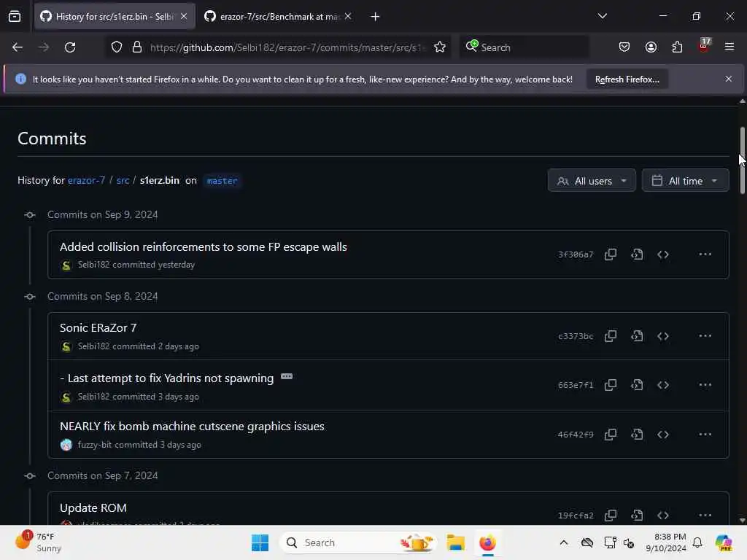Open commit hash c3373bc link
This screenshot has width=747, height=560.
click(x=576, y=336)
